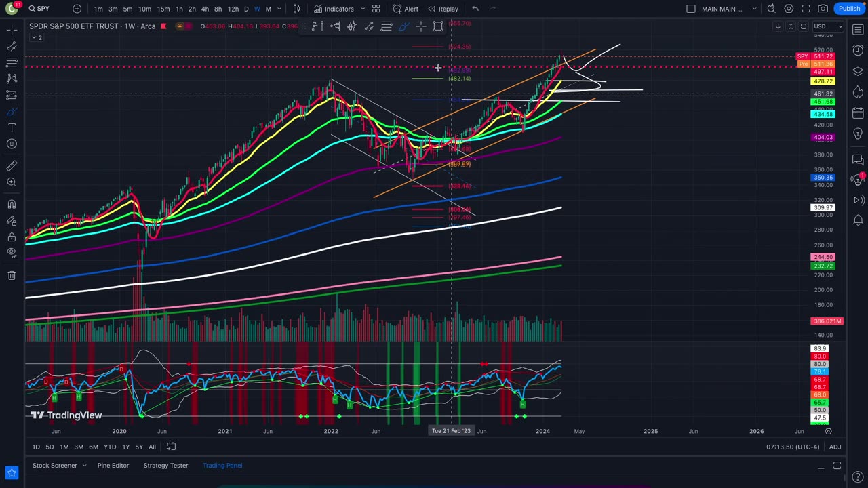Add a symbol to compare (plus icon)
Viewport: 868px width, 488px height.
[77, 9]
